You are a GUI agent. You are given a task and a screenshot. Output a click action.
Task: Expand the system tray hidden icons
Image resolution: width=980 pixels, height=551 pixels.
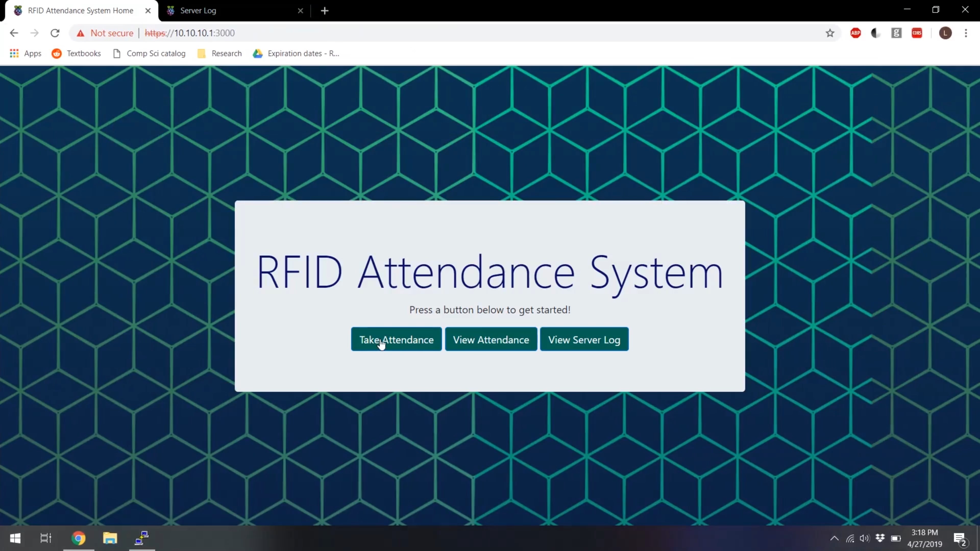[x=834, y=538]
